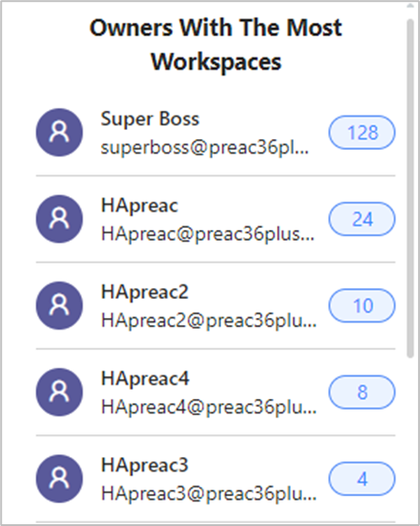The height and width of the screenshot is (526, 420).
Task: Click the vertical scrollbar thumb
Action: tap(410, 189)
